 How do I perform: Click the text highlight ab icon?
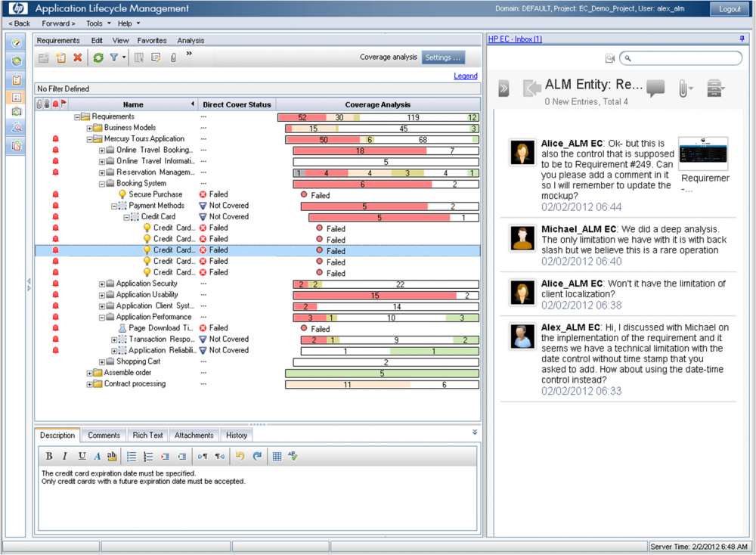pos(112,456)
